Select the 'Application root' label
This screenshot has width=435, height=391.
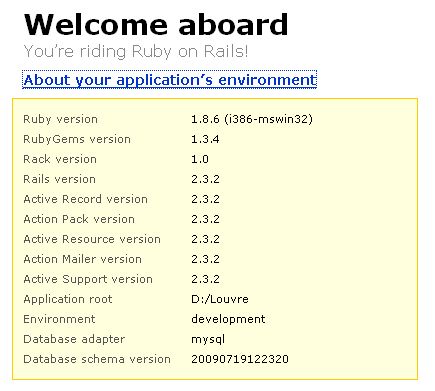68,299
